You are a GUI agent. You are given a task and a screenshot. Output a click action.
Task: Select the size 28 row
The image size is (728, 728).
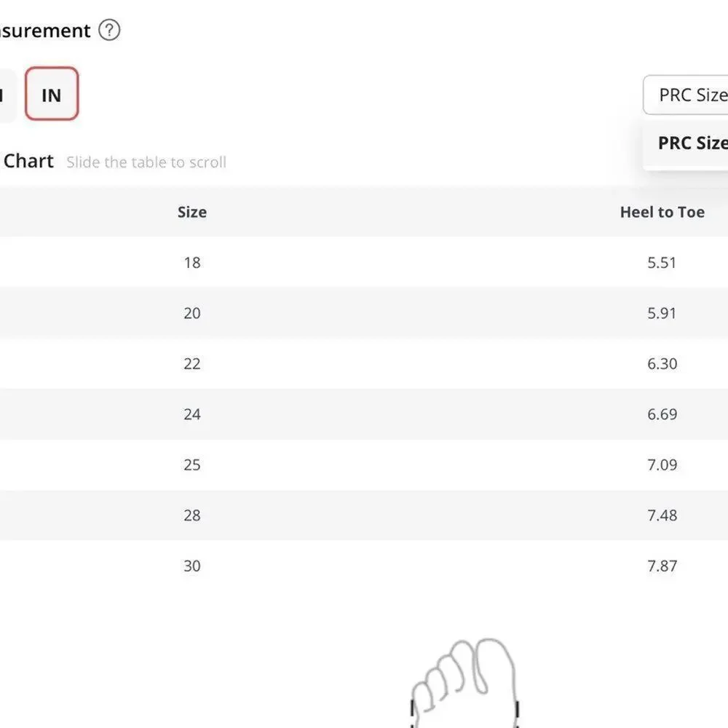point(364,515)
